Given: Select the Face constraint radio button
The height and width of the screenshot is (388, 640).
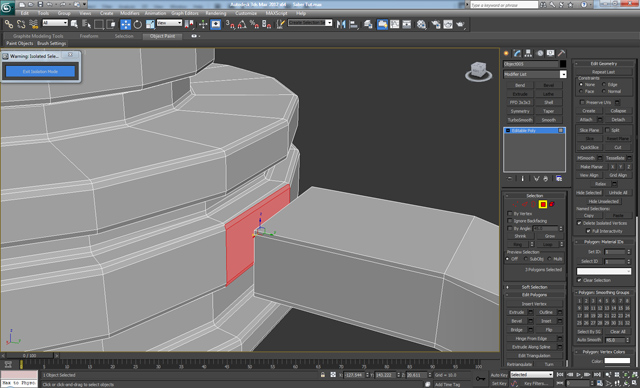Looking at the screenshot, I should tap(581, 91).
